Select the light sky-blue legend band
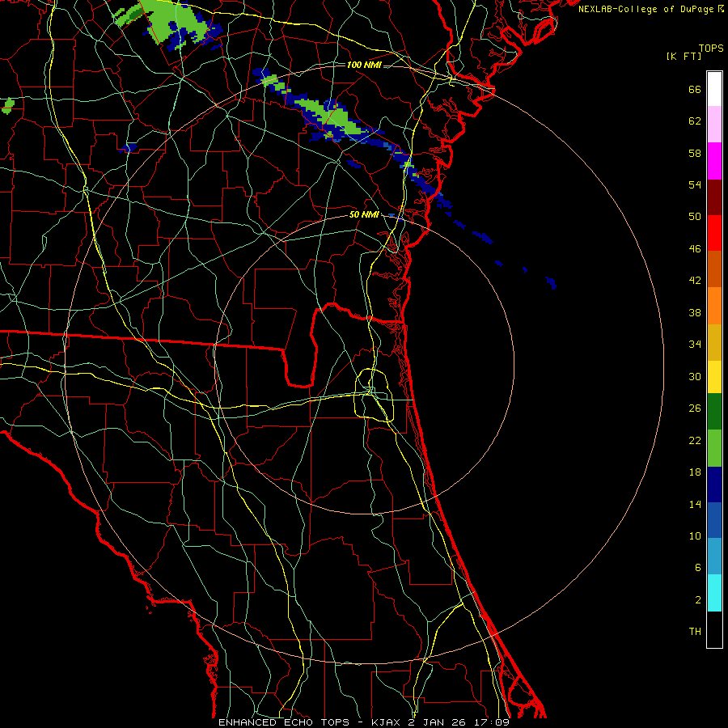728x728 pixels. click(714, 557)
